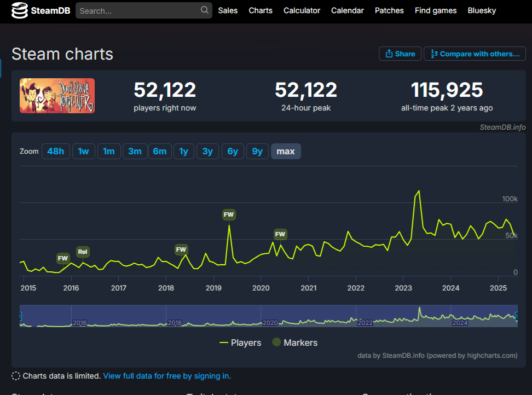Set chart zoom to 1y
The width and height of the screenshot is (532, 395).
pyautogui.click(x=184, y=152)
